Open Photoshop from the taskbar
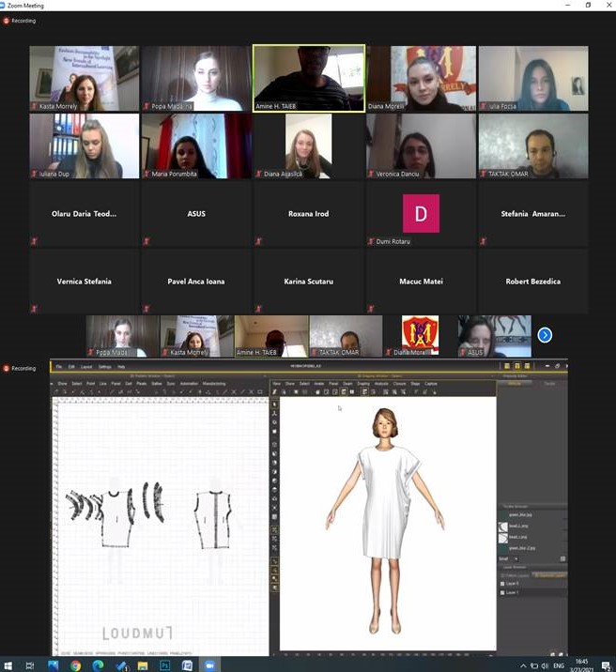Viewport: 616px width, 672px height. (164, 665)
